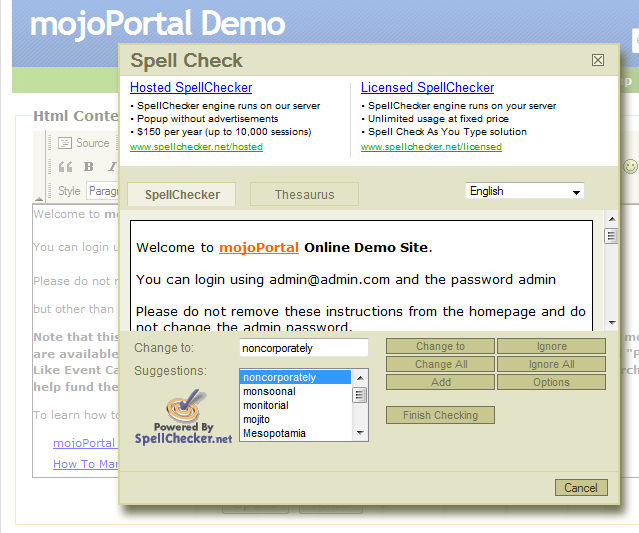Select suggestion noncorporately
Image resolution: width=639 pixels, height=533 pixels.
pyautogui.click(x=295, y=377)
